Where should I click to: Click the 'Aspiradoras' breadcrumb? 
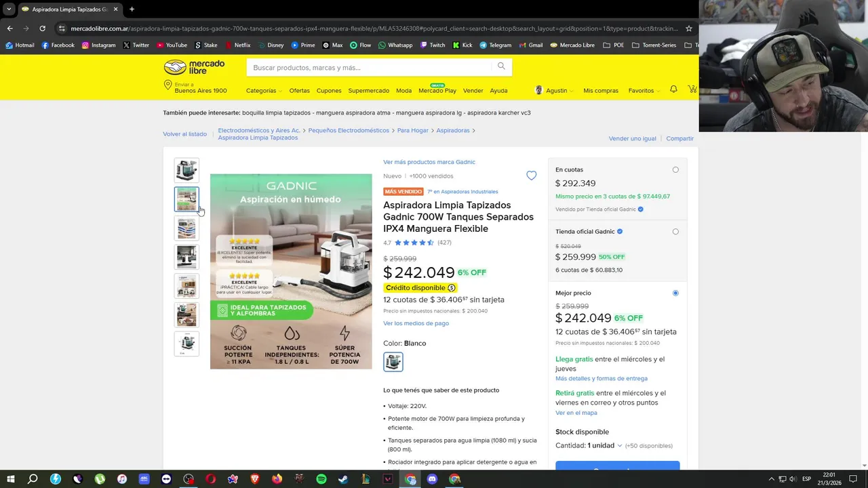point(453,130)
